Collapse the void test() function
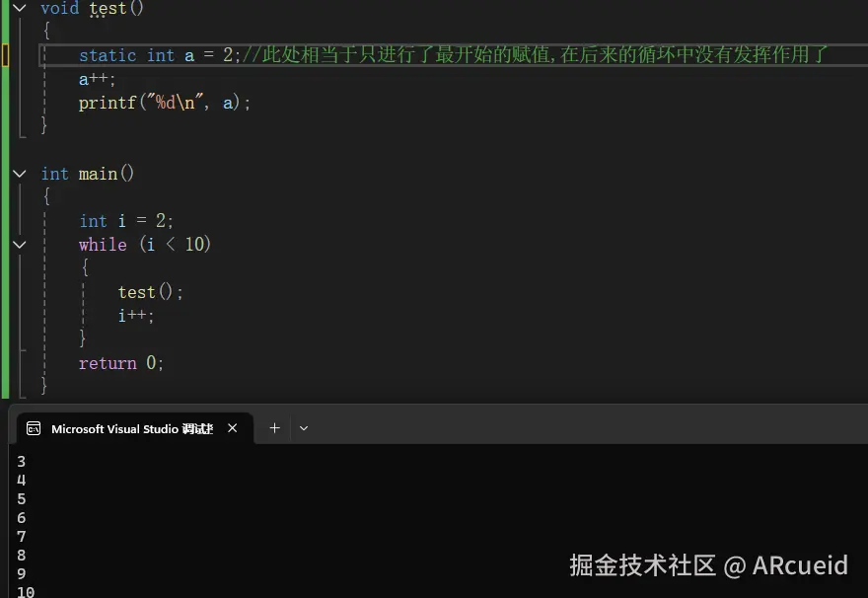The width and height of the screenshot is (868, 598). coord(20,8)
